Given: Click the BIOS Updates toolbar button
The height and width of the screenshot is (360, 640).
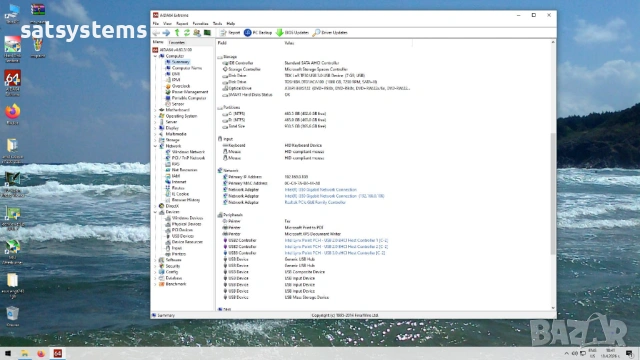Looking at the screenshot, I should pyautogui.click(x=292, y=33).
